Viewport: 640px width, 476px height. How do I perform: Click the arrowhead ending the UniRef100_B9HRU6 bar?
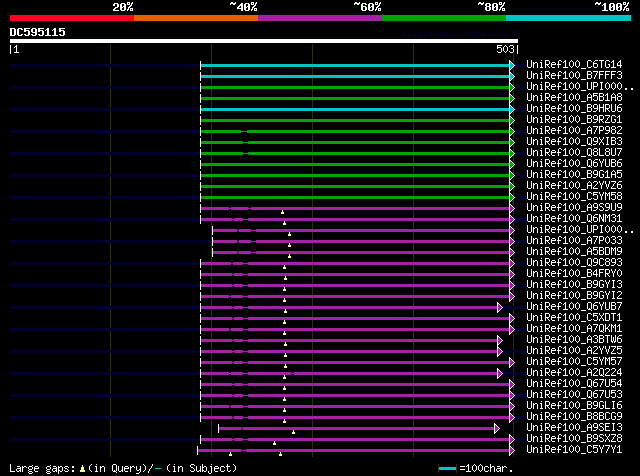tap(512, 109)
